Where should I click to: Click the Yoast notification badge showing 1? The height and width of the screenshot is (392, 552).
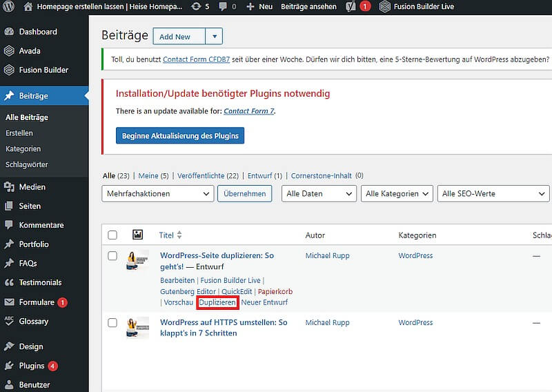pyautogui.click(x=365, y=6)
